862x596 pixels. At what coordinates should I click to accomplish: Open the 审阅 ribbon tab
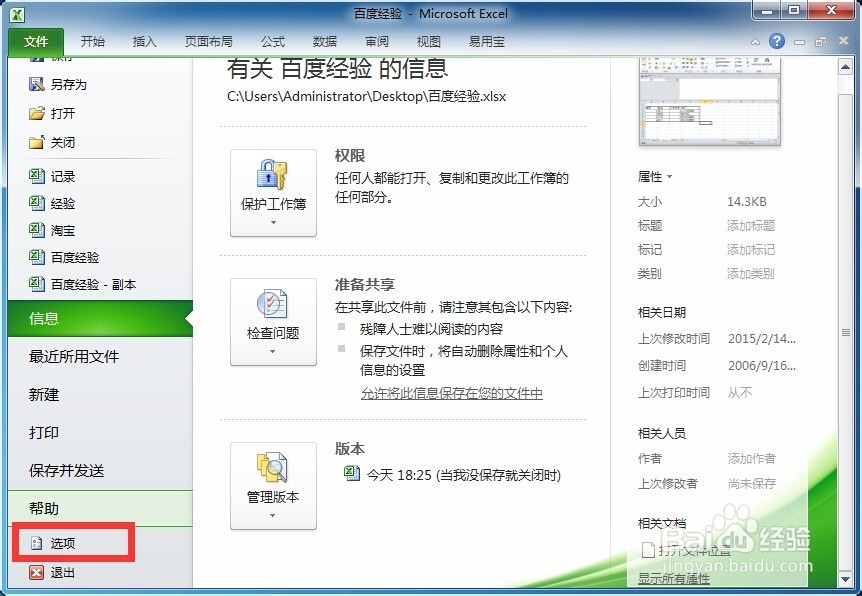[377, 42]
